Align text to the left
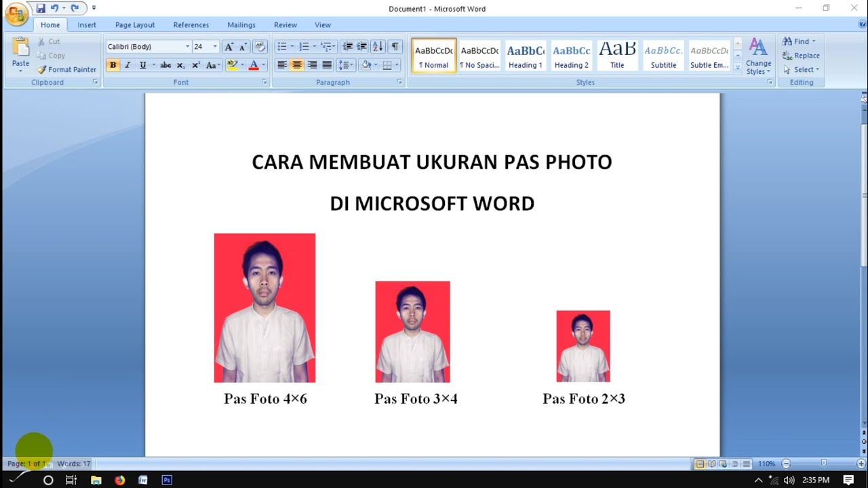This screenshot has width=868, height=488. (x=282, y=65)
